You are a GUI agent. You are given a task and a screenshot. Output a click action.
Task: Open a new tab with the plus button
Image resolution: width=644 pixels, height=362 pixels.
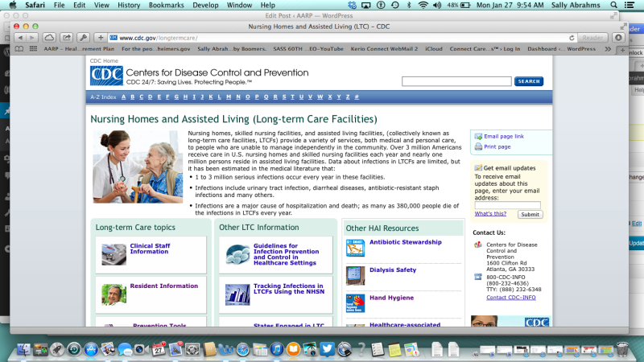tap(622, 50)
